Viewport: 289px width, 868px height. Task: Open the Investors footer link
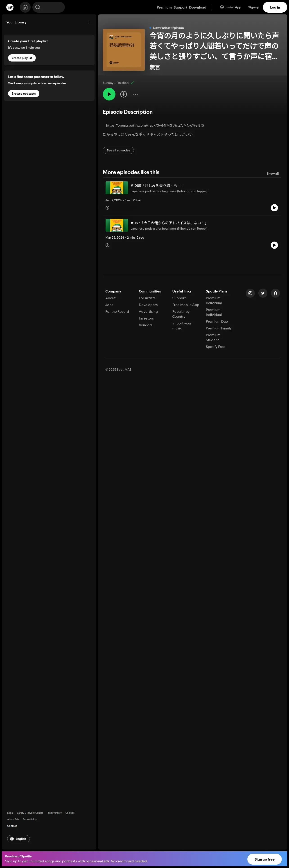(x=146, y=318)
